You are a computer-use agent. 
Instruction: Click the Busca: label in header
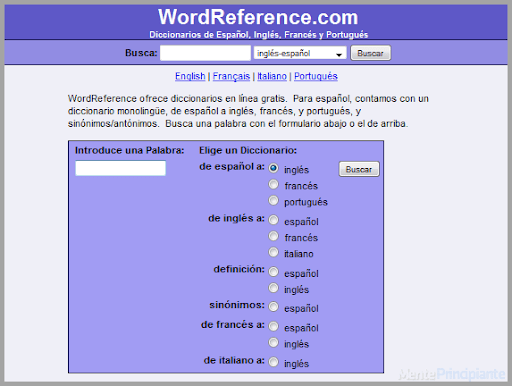[141, 53]
